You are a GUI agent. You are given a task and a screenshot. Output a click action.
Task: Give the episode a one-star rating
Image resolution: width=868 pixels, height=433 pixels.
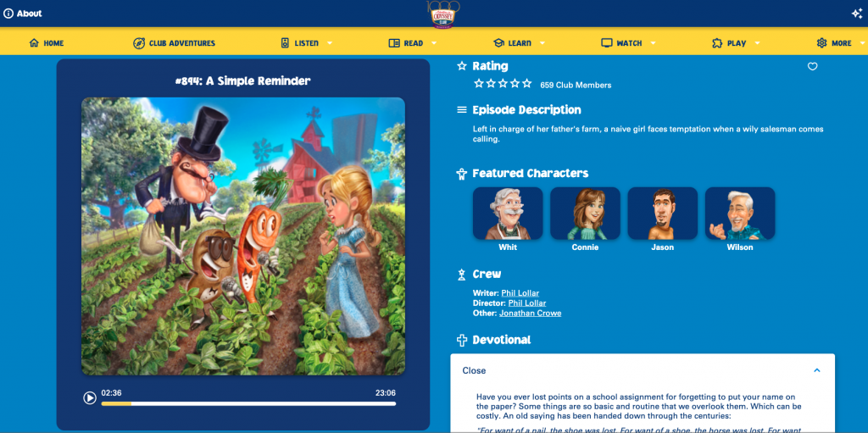(x=478, y=84)
